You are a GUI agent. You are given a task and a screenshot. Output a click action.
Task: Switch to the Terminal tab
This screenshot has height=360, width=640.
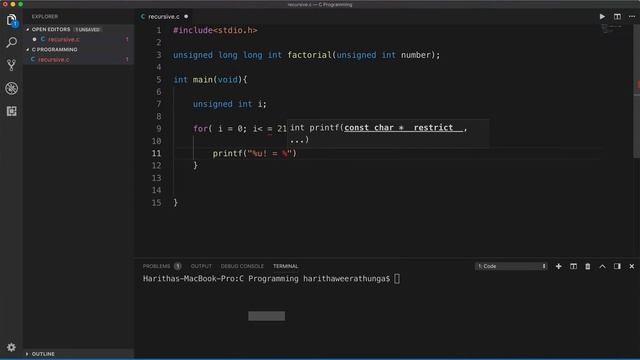286,266
